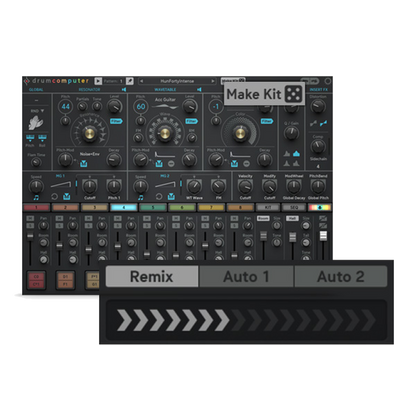This screenshot has width=416, height=416.
Task: Click the chevron remix intensity bar
Action: point(246,320)
